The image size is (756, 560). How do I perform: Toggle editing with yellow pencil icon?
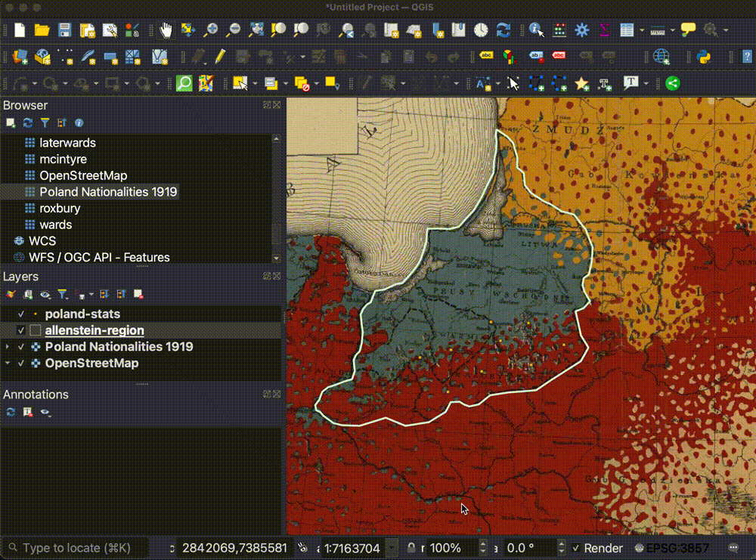(220, 57)
